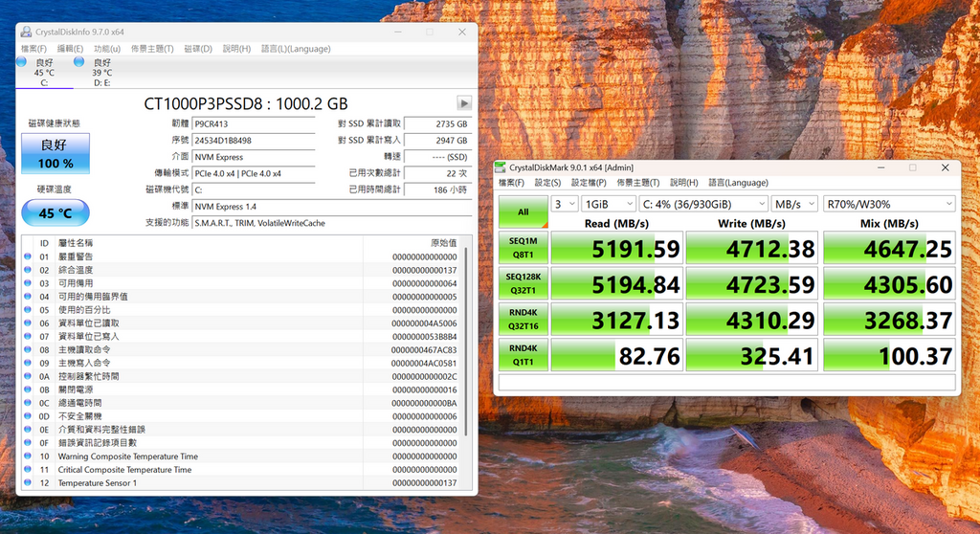Click status orb for attribute 0B 關閉電源
Screen dimensions: 980x534
28,389
